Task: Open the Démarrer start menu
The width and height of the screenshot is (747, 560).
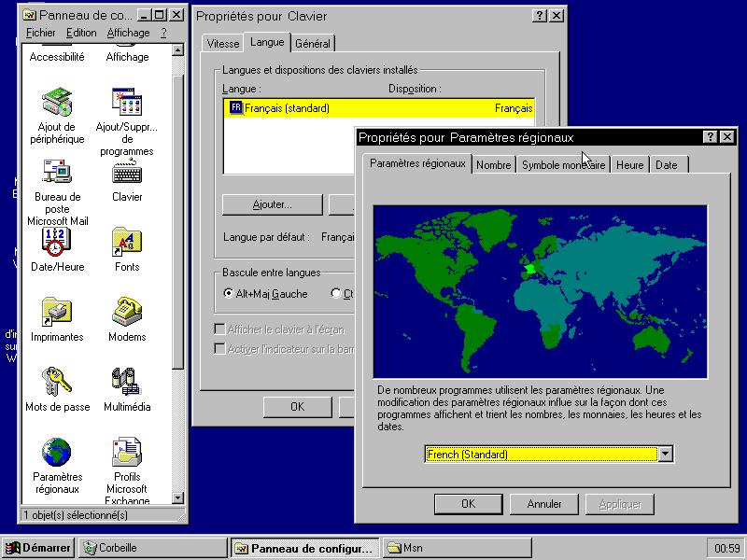Action: coord(37,548)
